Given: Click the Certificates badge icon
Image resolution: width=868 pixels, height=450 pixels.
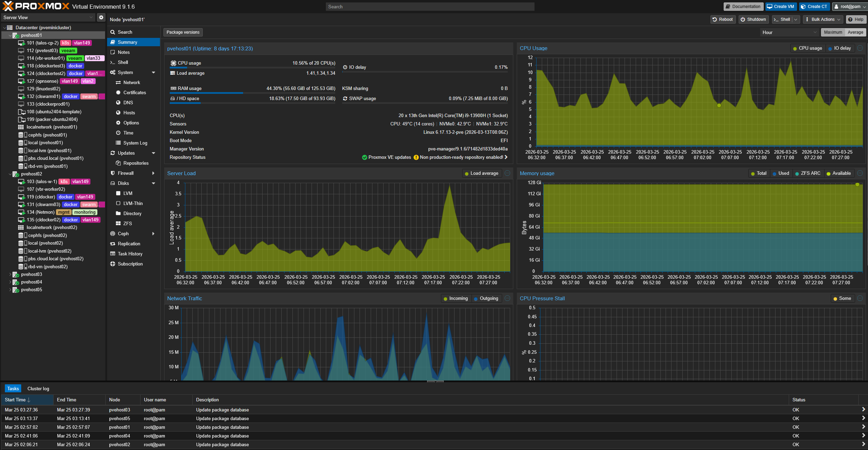Looking at the screenshot, I should [x=118, y=92].
